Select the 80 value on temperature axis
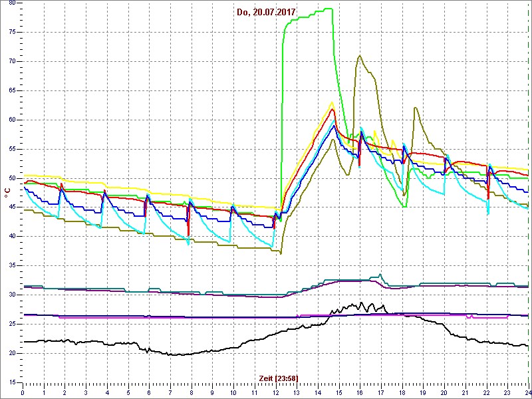 click(12, 3)
